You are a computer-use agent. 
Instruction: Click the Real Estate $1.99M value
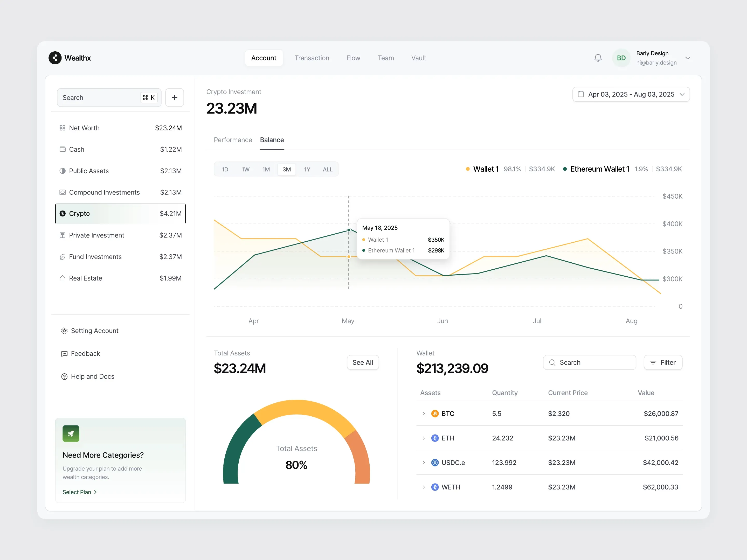pos(171,278)
